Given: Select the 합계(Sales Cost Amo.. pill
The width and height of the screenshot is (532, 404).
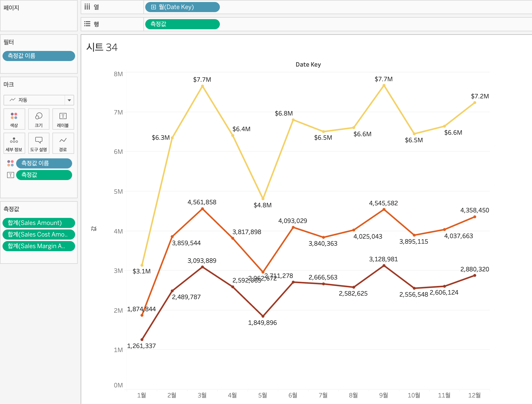Looking at the screenshot, I should click(x=39, y=235).
